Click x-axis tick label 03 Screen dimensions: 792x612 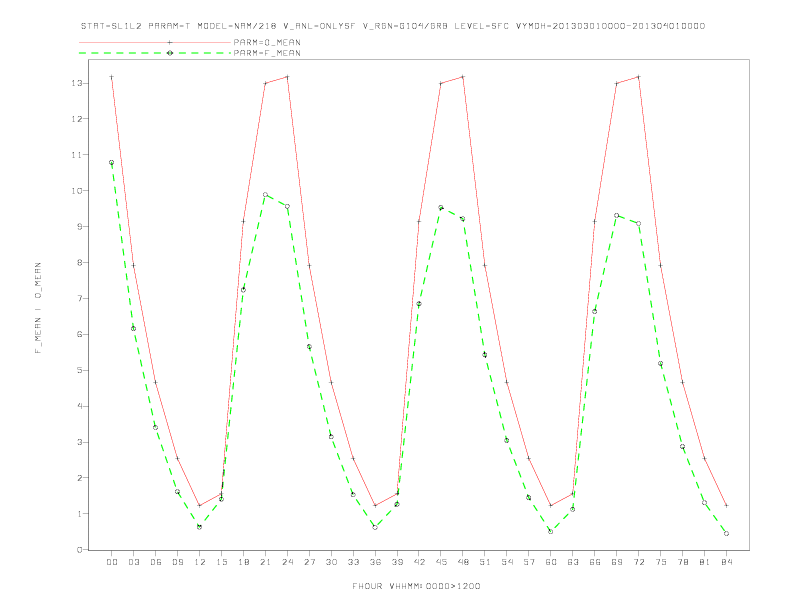pyautogui.click(x=133, y=562)
